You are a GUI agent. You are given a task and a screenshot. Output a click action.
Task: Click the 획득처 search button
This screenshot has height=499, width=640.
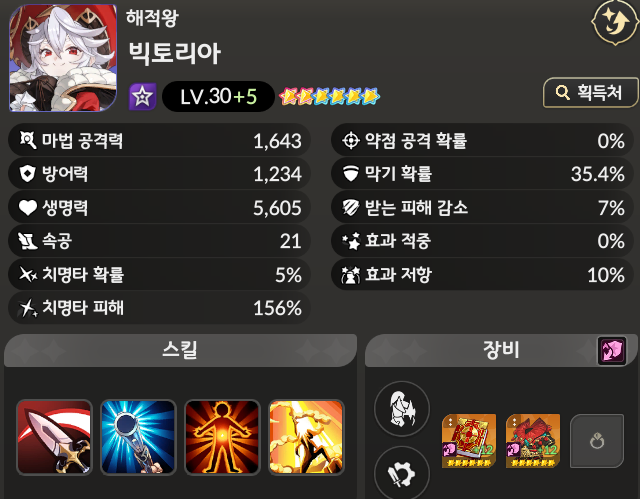[x=590, y=93]
